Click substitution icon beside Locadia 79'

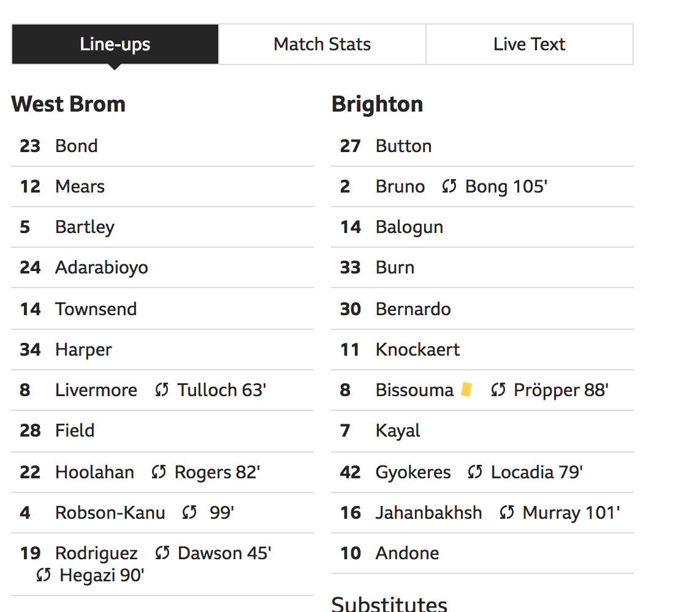point(475,472)
